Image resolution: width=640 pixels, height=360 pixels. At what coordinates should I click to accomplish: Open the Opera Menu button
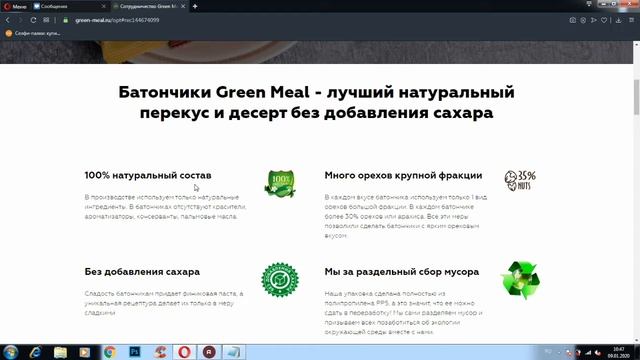(15, 6)
